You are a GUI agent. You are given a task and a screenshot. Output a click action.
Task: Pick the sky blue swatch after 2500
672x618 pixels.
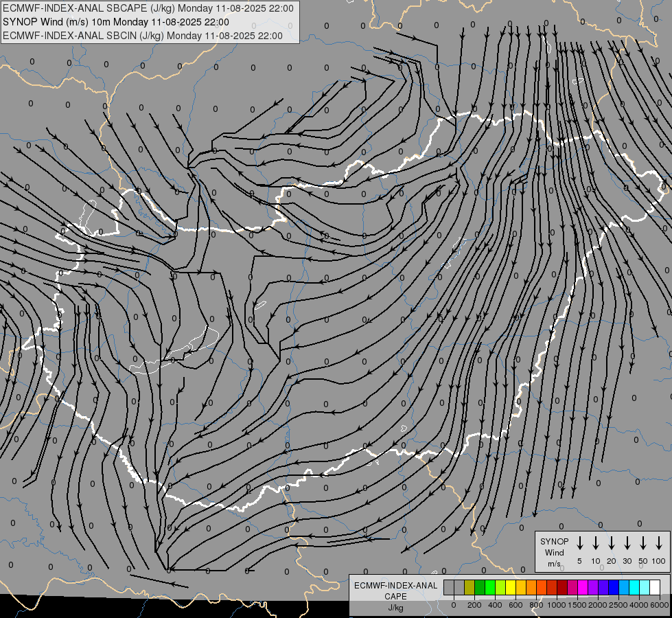623,587
